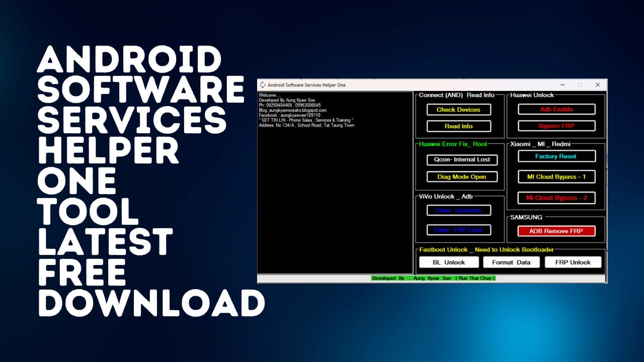Execute BL Unlock in Fastboot Unlock row
Viewport: 644px width, 362px height.
pos(449,262)
